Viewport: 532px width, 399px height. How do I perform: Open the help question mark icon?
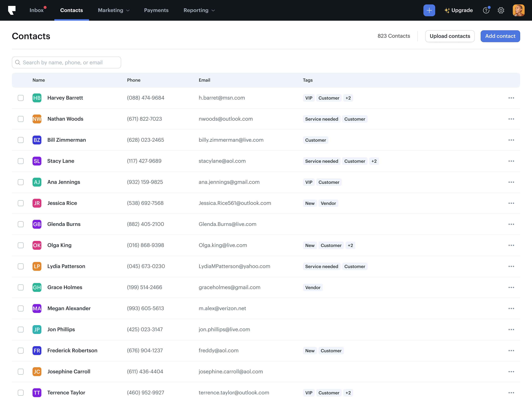click(x=486, y=10)
